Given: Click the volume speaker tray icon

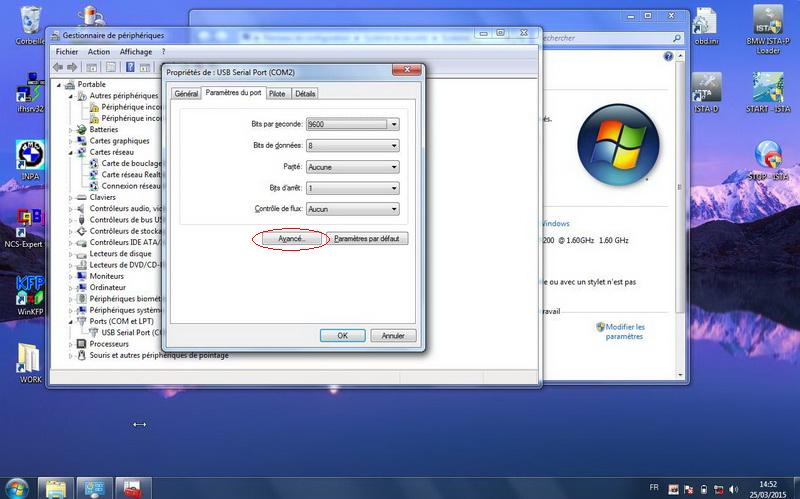Looking at the screenshot, I should (733, 489).
